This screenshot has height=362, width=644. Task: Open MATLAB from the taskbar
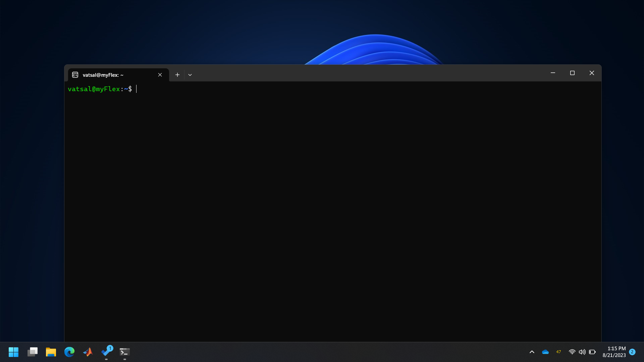click(x=88, y=352)
